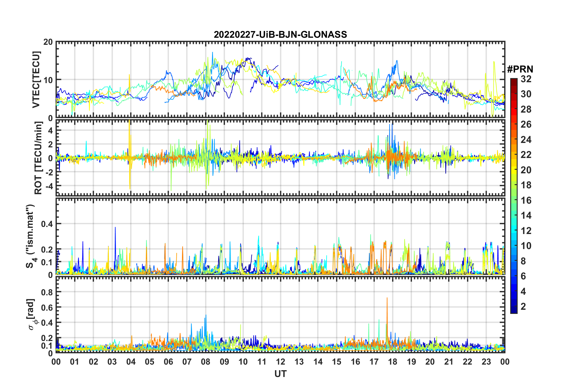Click x-axis hour tick label 15
This screenshot has width=561, height=392.
click(x=337, y=362)
